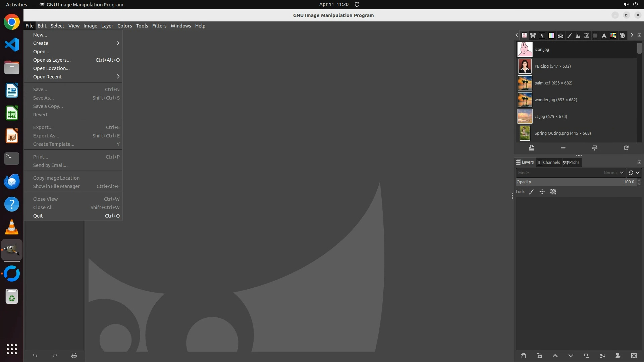Click the add layer mask icon

618,356
